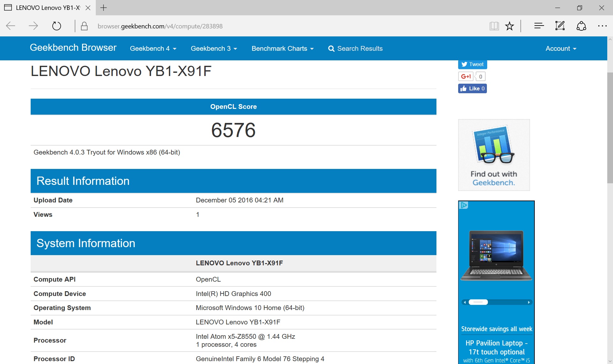Close the LENOVO Lenovo YB1-X tab
Image resolution: width=613 pixels, height=364 pixels.
tap(88, 8)
